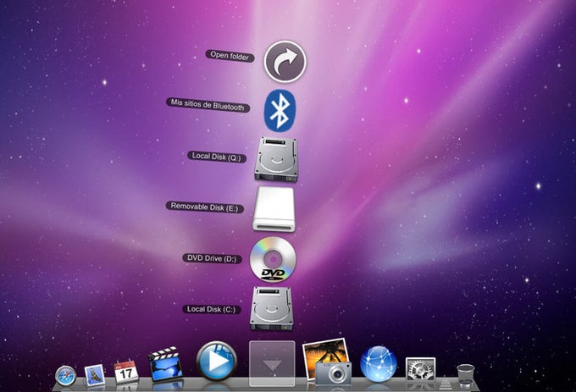Image resolution: width=576 pixels, height=392 pixels.
Task: Click the "Removable Disk (E:)" label
Action: tap(205, 207)
